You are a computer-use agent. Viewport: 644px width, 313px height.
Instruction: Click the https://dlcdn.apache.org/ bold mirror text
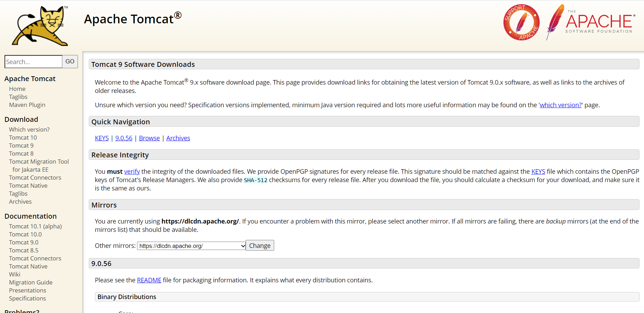click(x=200, y=221)
